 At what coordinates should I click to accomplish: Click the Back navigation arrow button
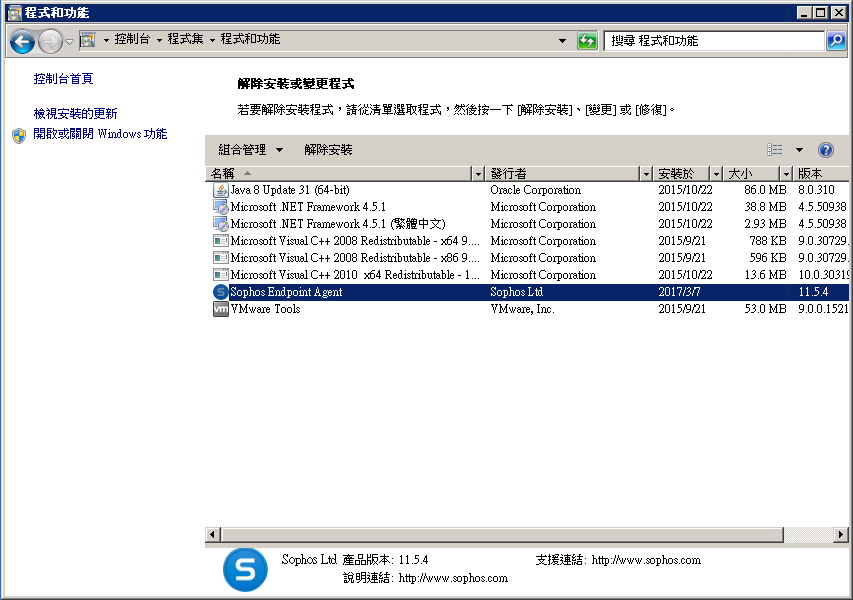click(x=22, y=41)
